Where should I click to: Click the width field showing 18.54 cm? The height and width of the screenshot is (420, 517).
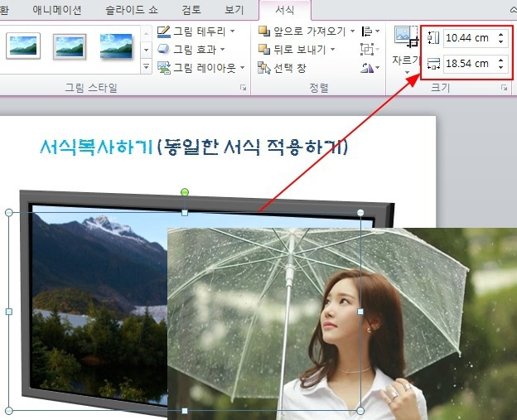coord(469,63)
